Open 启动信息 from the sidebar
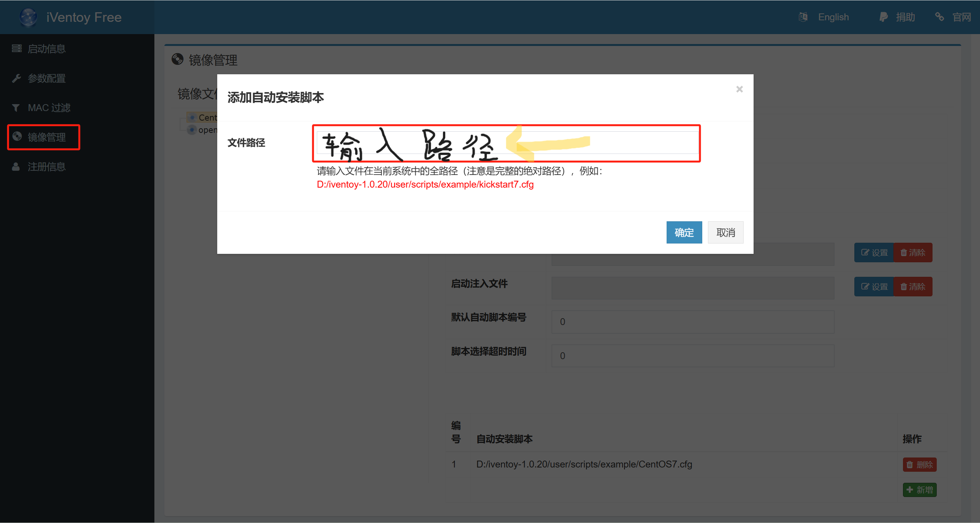This screenshot has width=980, height=523. coord(46,49)
